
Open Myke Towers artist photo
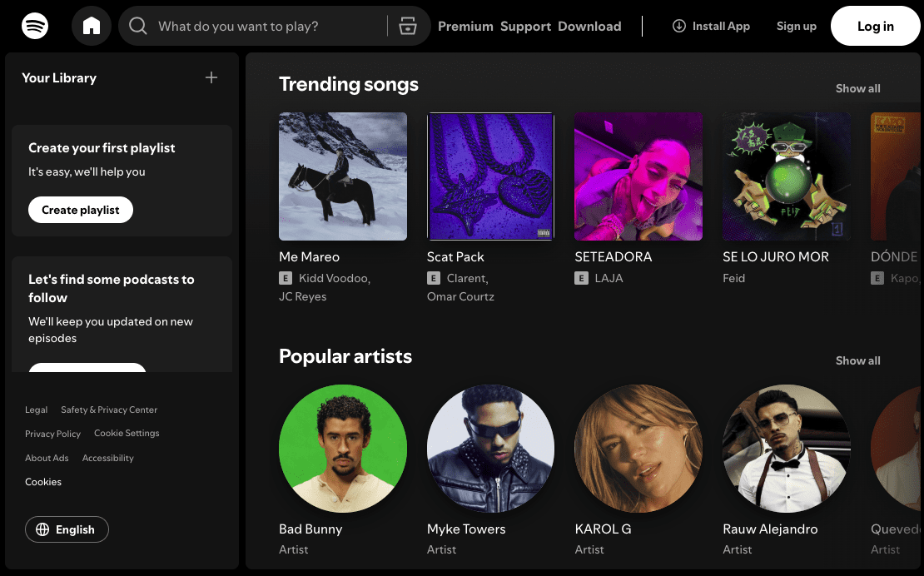(491, 449)
